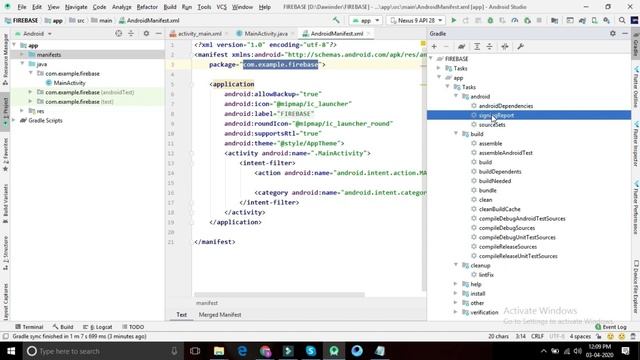Collapse the android tasks group in Gradle
The height and width of the screenshot is (360, 640).
point(456,96)
